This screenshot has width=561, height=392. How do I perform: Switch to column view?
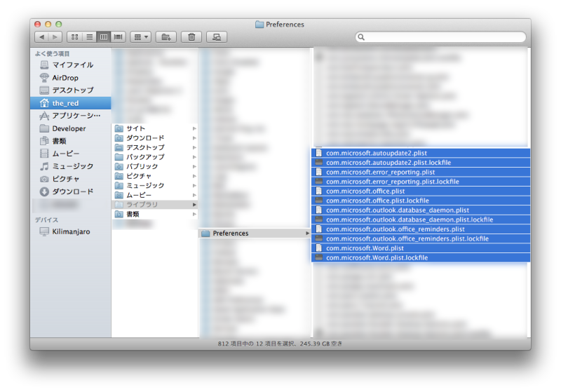(104, 37)
